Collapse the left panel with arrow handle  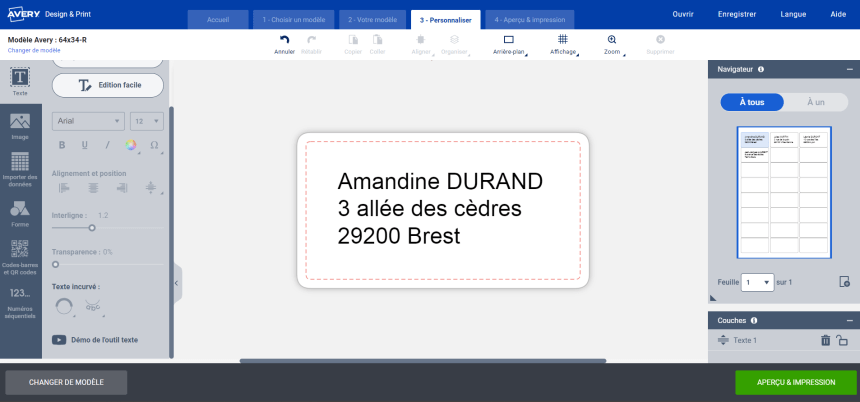[177, 283]
